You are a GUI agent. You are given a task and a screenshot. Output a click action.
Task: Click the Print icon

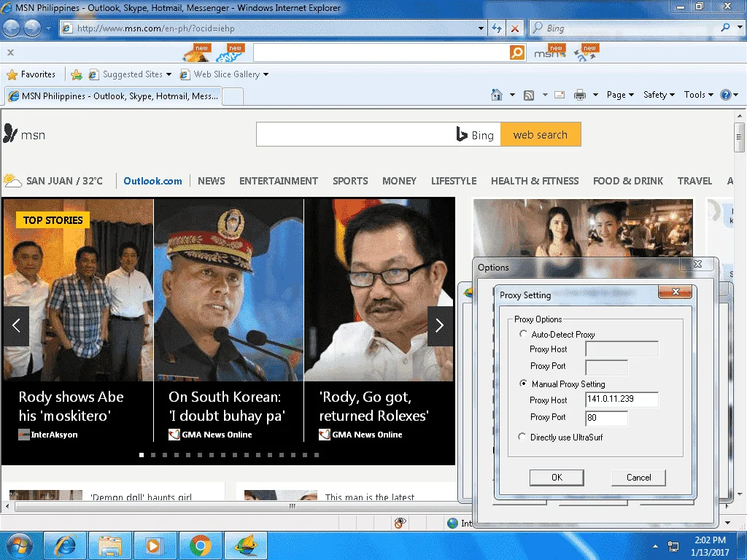click(x=580, y=95)
